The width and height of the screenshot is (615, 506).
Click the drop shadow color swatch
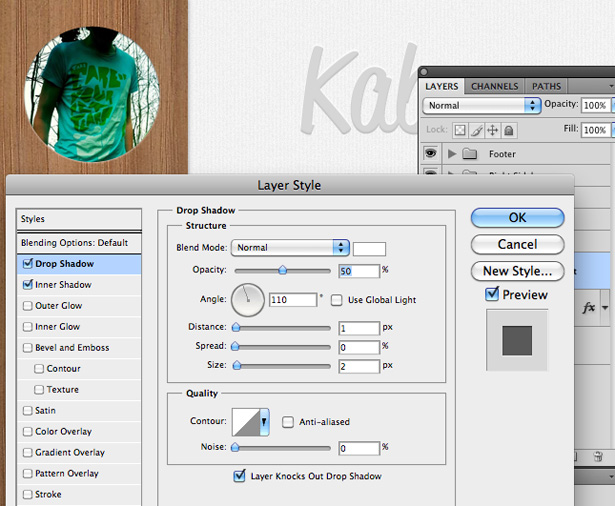coord(369,249)
